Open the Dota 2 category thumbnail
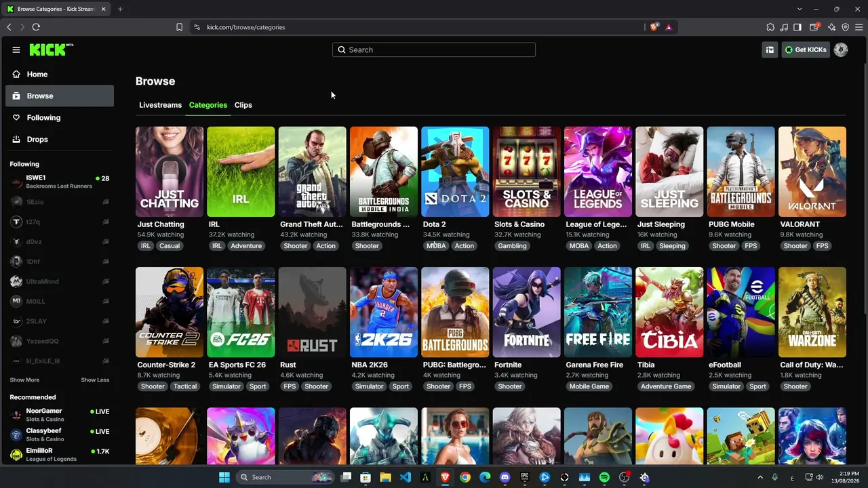The image size is (868, 488). [x=455, y=171]
